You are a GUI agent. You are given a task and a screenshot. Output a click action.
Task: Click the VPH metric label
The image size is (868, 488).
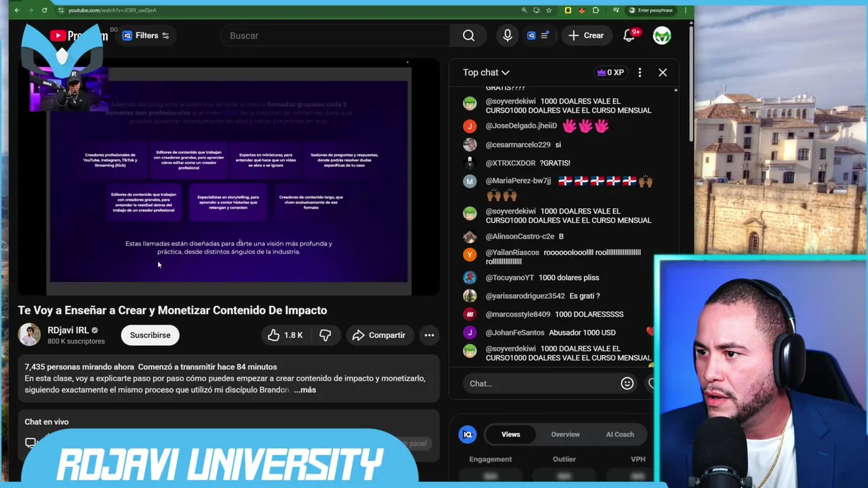pyautogui.click(x=638, y=459)
